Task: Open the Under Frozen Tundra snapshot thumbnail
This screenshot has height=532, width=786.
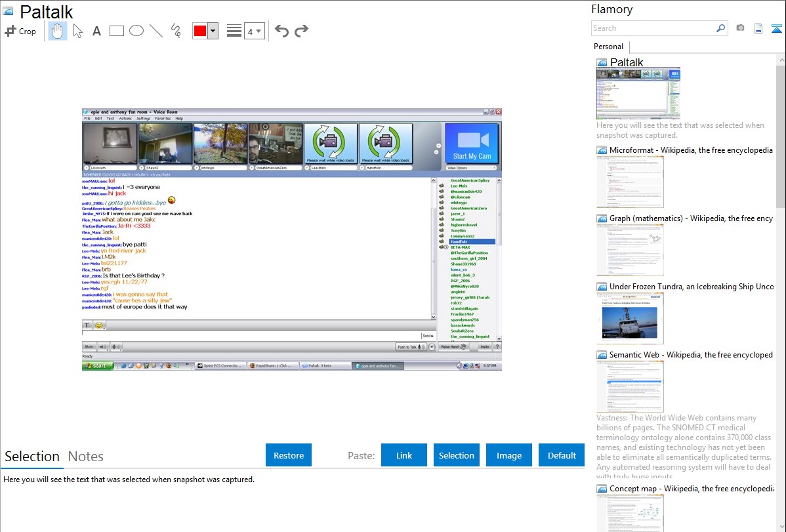Action: point(630,318)
